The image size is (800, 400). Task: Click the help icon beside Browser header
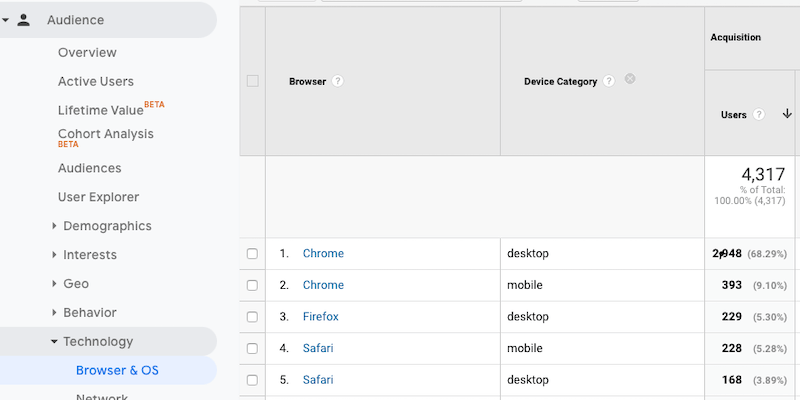[338, 81]
